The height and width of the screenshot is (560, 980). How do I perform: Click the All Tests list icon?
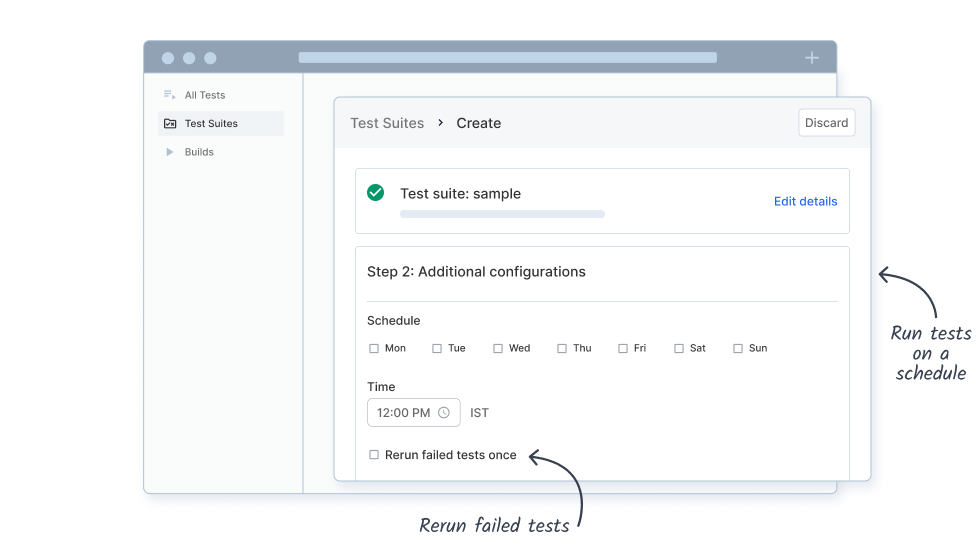pyautogui.click(x=169, y=95)
